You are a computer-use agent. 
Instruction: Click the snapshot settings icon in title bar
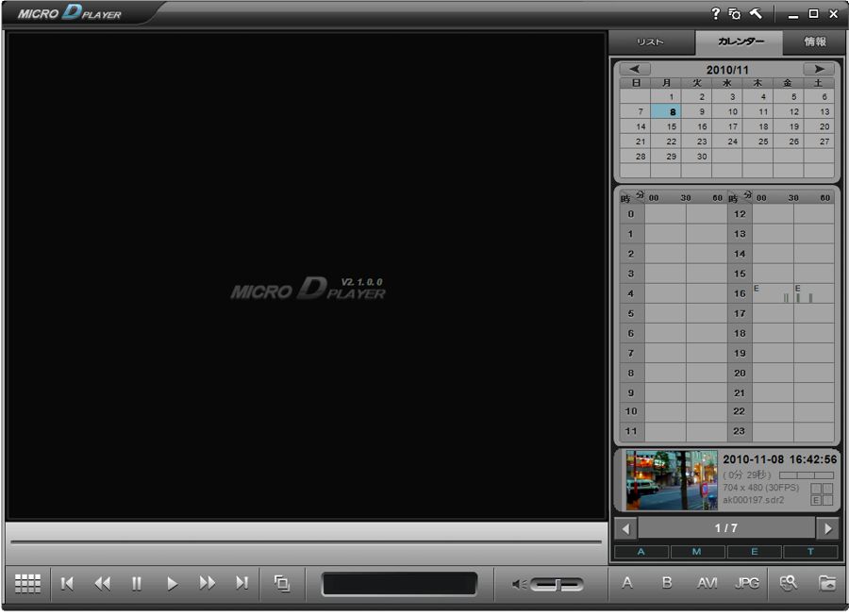point(735,14)
